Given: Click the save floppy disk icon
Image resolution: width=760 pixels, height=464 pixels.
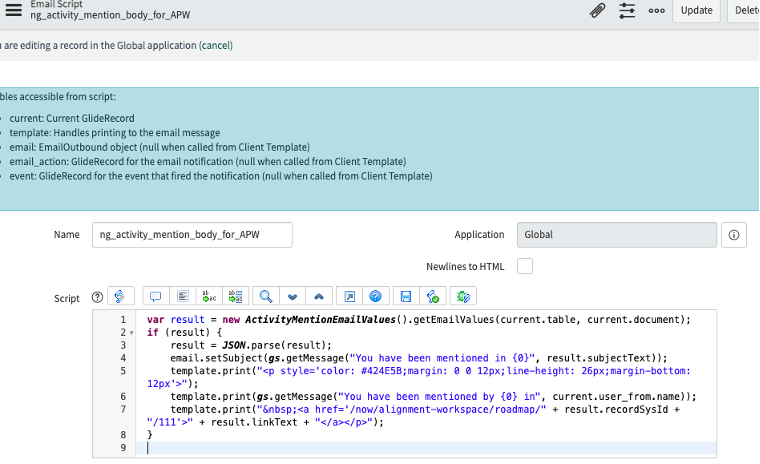Looking at the screenshot, I should [406, 296].
